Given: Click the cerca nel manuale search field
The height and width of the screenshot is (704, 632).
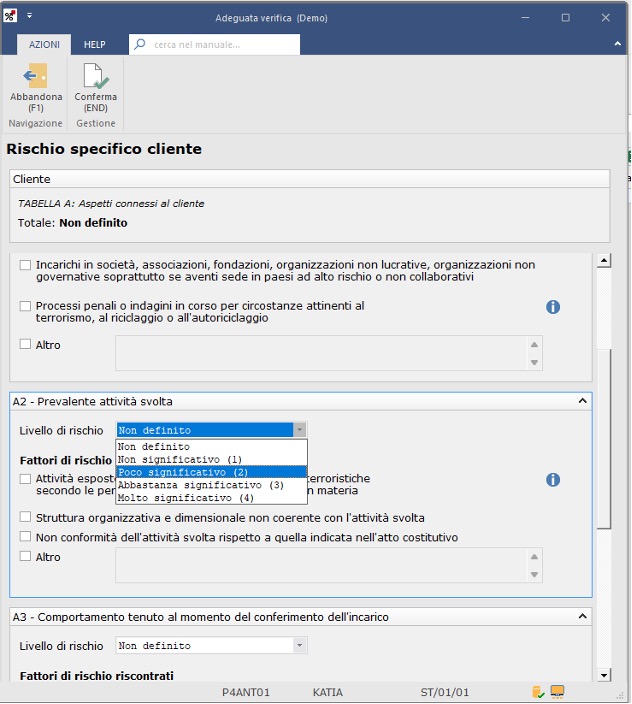Looking at the screenshot, I should [x=224, y=45].
